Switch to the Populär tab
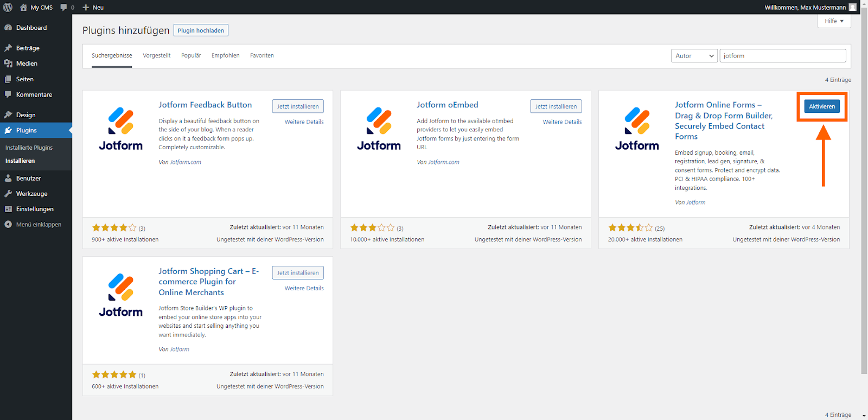 [191, 55]
